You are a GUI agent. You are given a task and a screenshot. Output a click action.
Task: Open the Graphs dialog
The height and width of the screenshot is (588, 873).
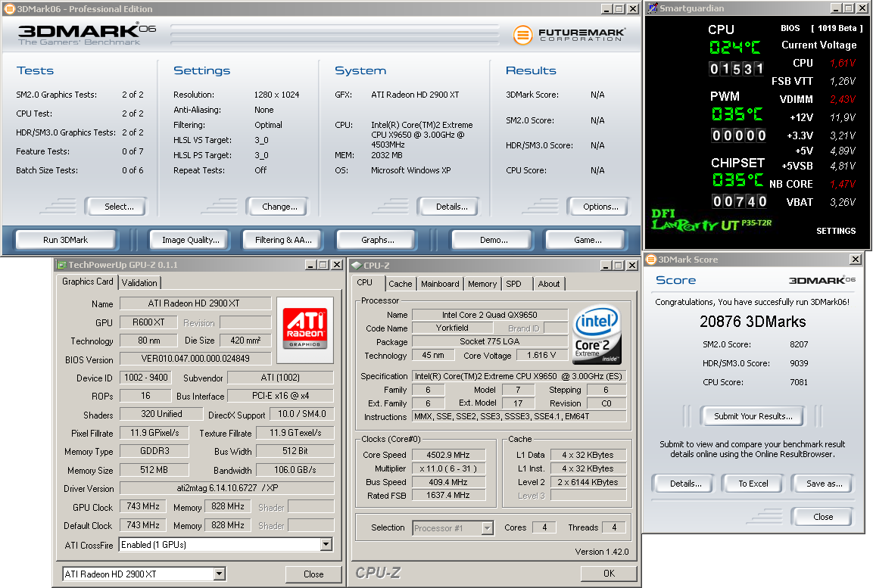point(378,240)
